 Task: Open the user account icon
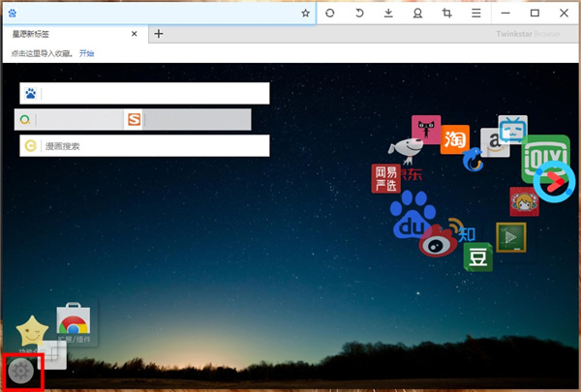(417, 14)
